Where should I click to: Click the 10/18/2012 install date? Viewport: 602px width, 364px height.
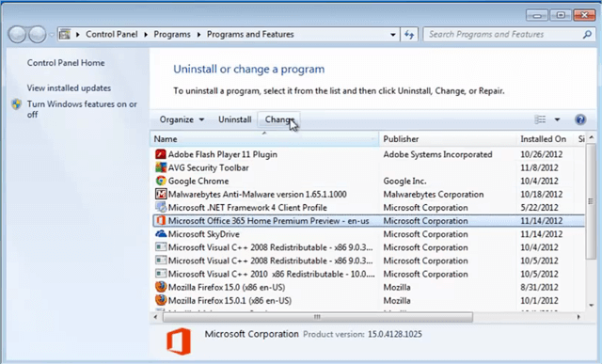542,194
